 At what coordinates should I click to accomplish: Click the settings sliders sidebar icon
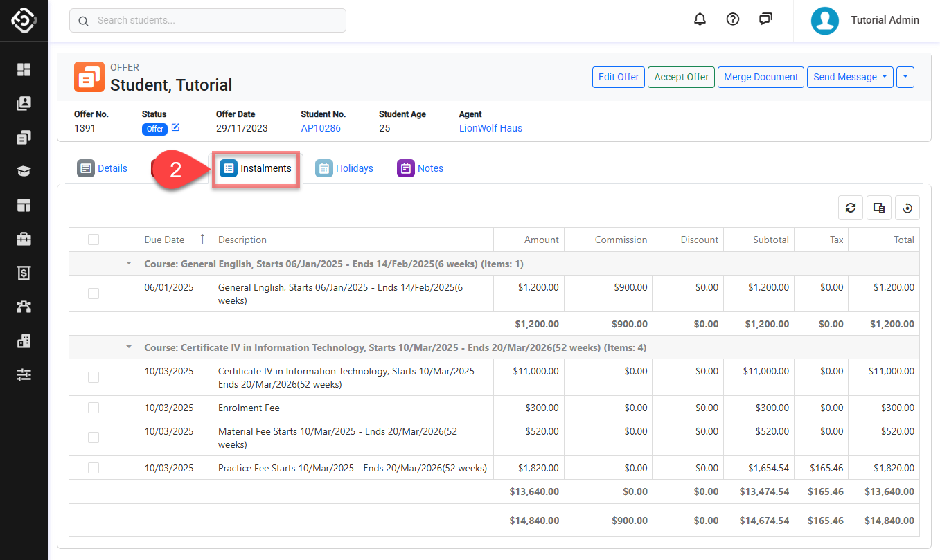click(x=24, y=374)
